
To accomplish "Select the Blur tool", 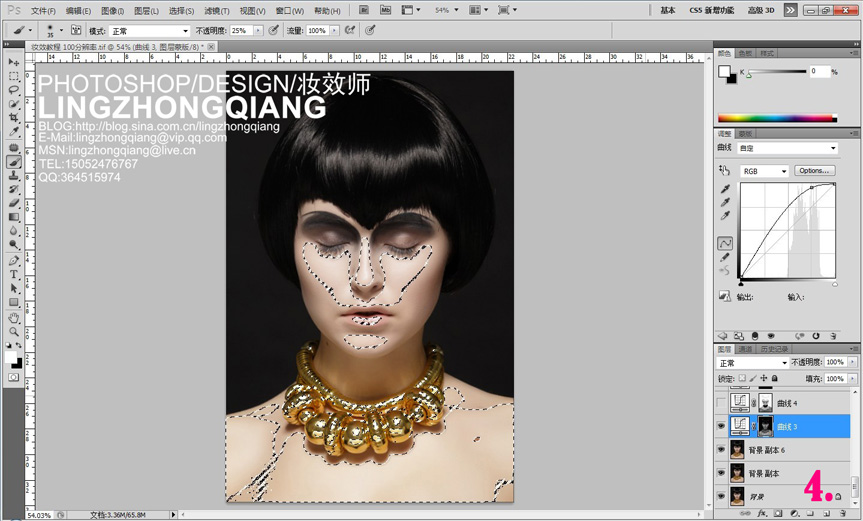I will [13, 231].
